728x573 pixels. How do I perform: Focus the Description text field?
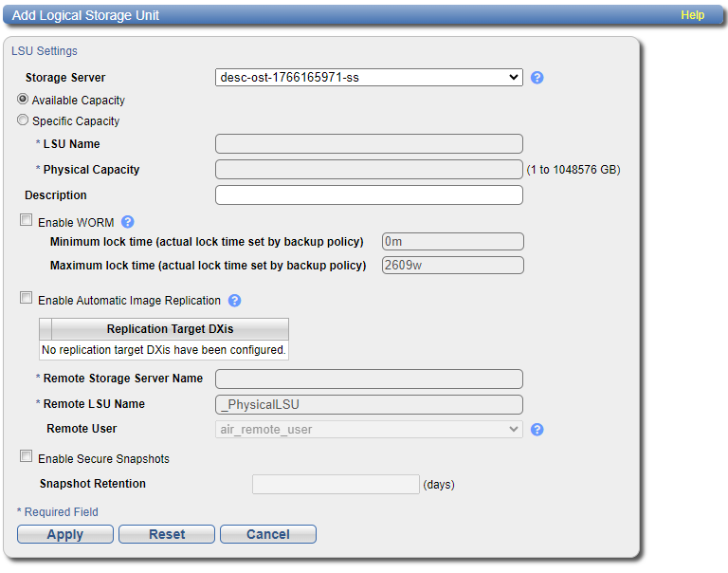coord(369,195)
